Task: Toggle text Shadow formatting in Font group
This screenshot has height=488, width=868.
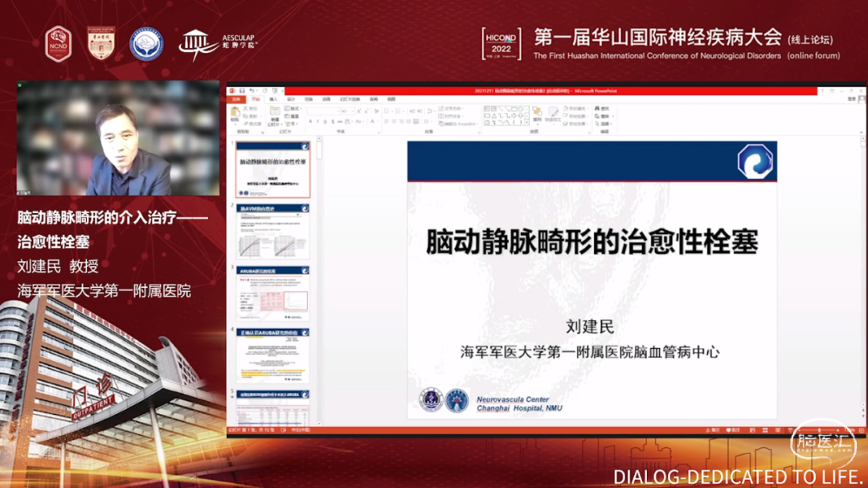Action: [x=332, y=121]
